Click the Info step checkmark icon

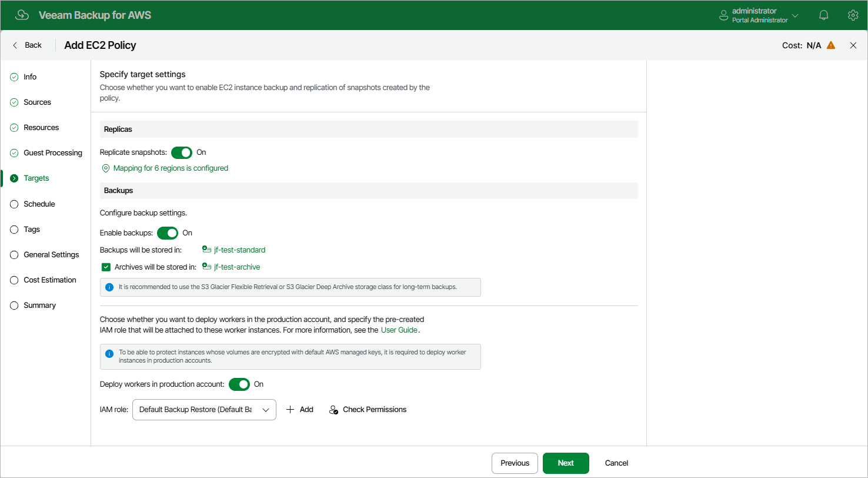pyautogui.click(x=14, y=77)
